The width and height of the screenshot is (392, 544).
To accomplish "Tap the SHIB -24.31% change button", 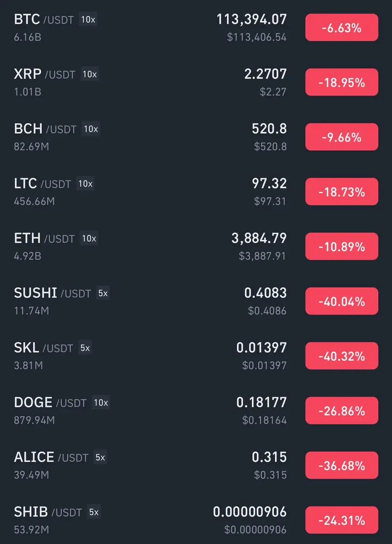I will point(341,520).
